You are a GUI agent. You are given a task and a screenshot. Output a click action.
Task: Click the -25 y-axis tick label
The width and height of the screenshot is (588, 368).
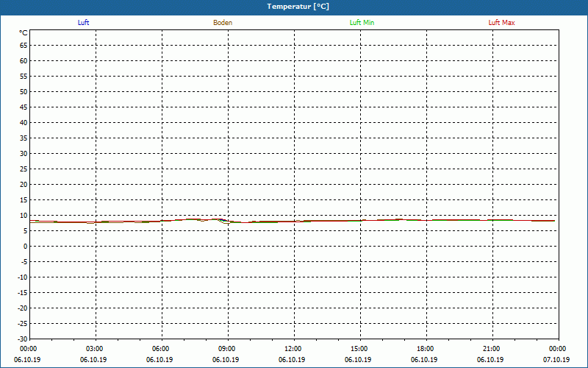23,324
